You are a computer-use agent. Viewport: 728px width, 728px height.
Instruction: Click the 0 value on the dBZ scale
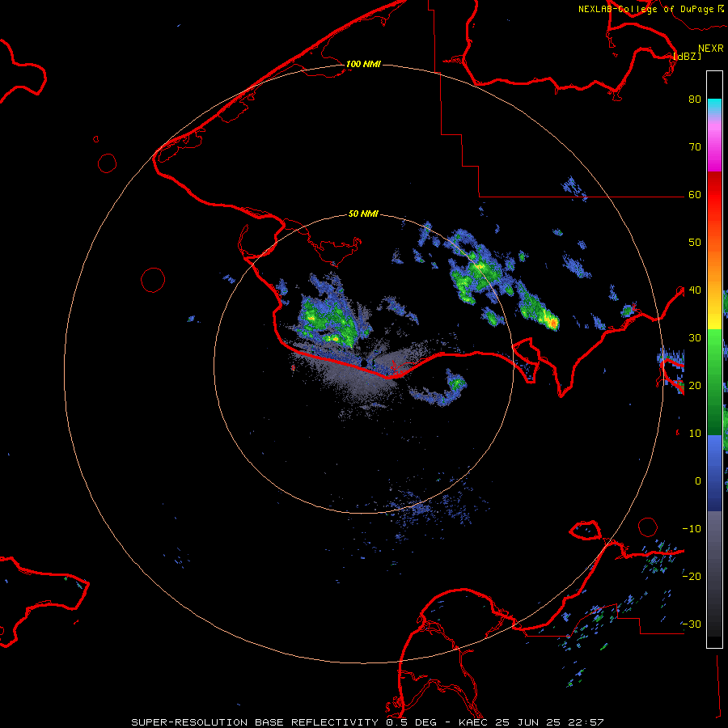point(698,481)
